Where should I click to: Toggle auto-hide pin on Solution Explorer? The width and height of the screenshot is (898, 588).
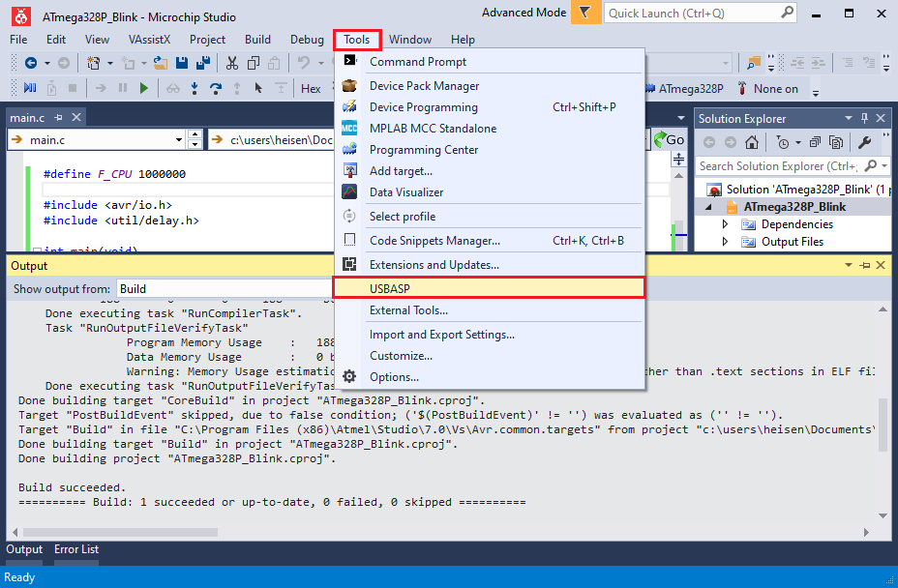[x=864, y=119]
